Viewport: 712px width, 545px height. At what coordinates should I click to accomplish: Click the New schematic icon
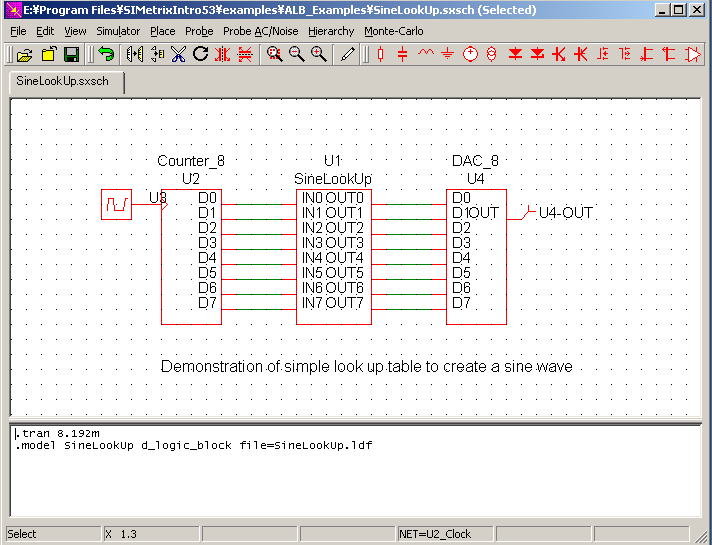[49, 54]
